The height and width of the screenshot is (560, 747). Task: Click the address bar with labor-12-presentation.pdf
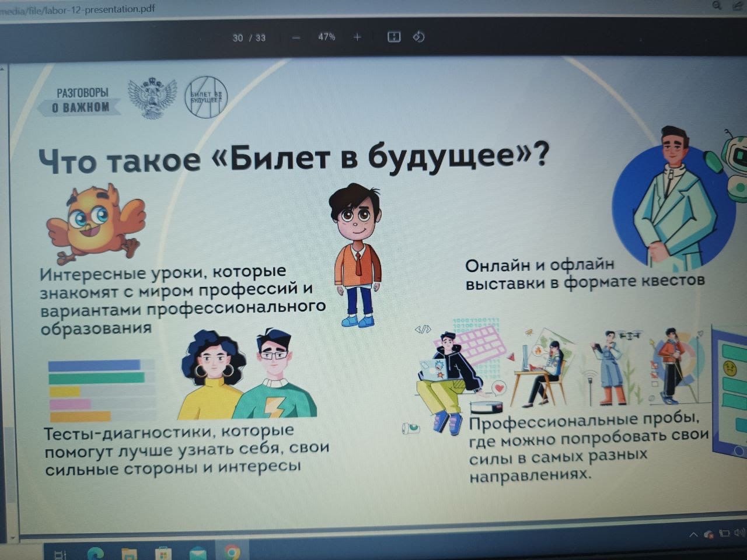(82, 9)
